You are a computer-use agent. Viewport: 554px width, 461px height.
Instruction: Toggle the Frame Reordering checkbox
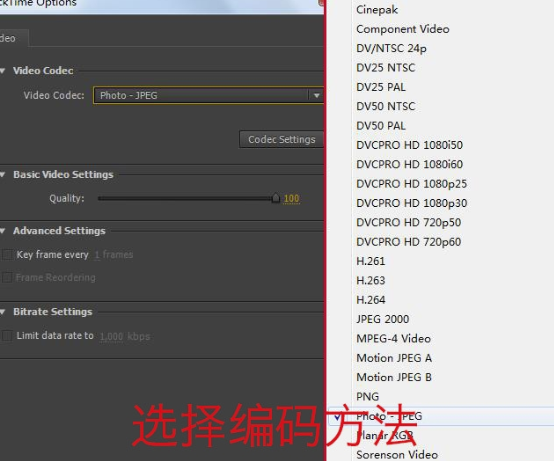pos(7,278)
